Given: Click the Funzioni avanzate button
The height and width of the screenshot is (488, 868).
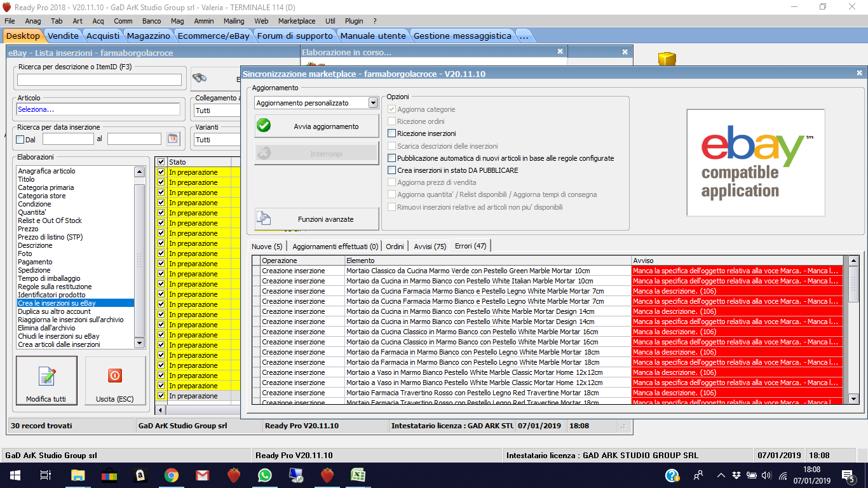Looking at the screenshot, I should click(316, 219).
